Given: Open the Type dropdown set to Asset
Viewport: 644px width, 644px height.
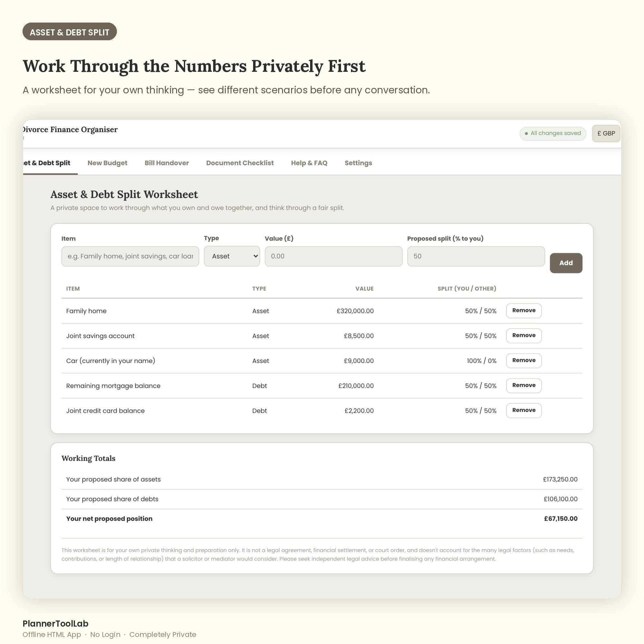Looking at the screenshot, I should 232,256.
